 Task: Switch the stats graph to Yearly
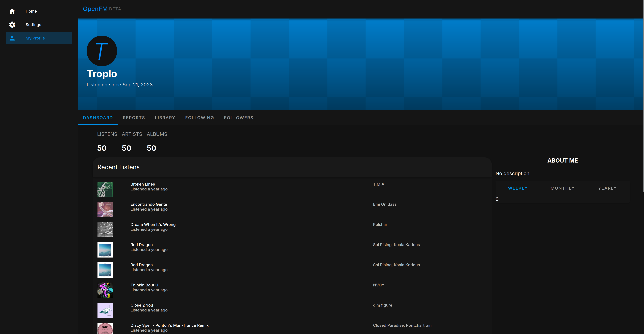pos(607,188)
